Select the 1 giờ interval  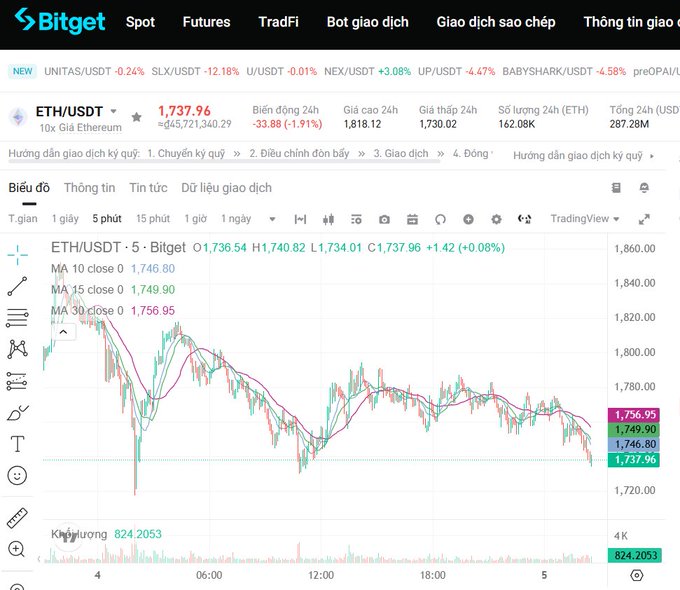[x=196, y=219]
